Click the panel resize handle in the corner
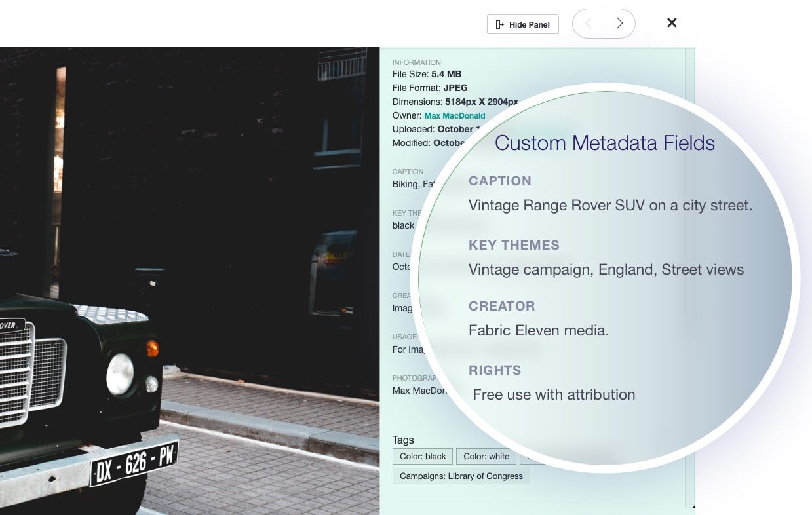 coord(691,505)
